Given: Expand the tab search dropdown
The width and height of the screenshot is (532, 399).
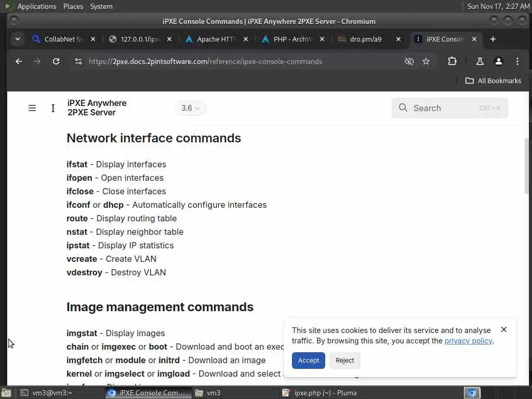Looking at the screenshot, I should 18,39.
